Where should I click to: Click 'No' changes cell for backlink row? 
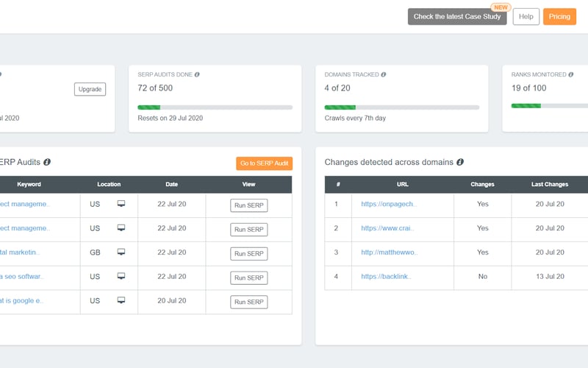pyautogui.click(x=483, y=277)
